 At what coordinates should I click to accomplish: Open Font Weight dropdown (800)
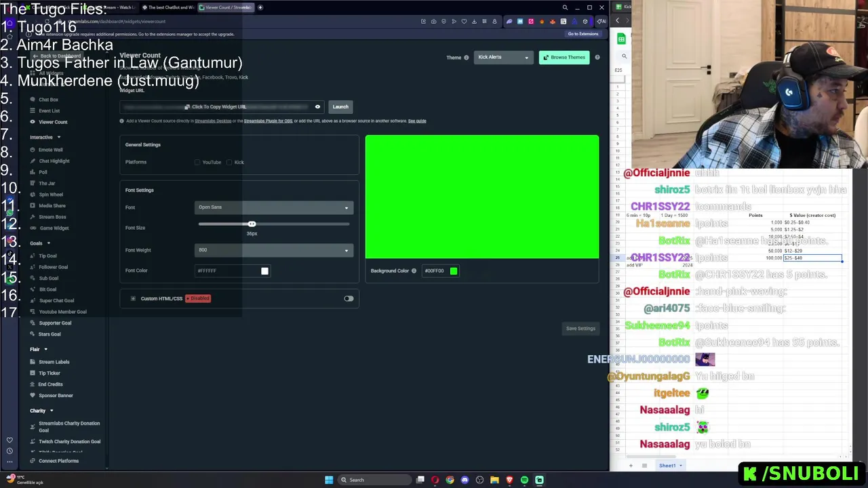pos(273,250)
